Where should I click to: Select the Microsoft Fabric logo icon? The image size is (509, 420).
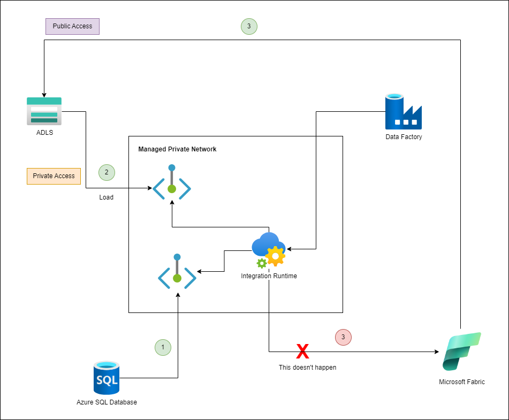coord(461,352)
